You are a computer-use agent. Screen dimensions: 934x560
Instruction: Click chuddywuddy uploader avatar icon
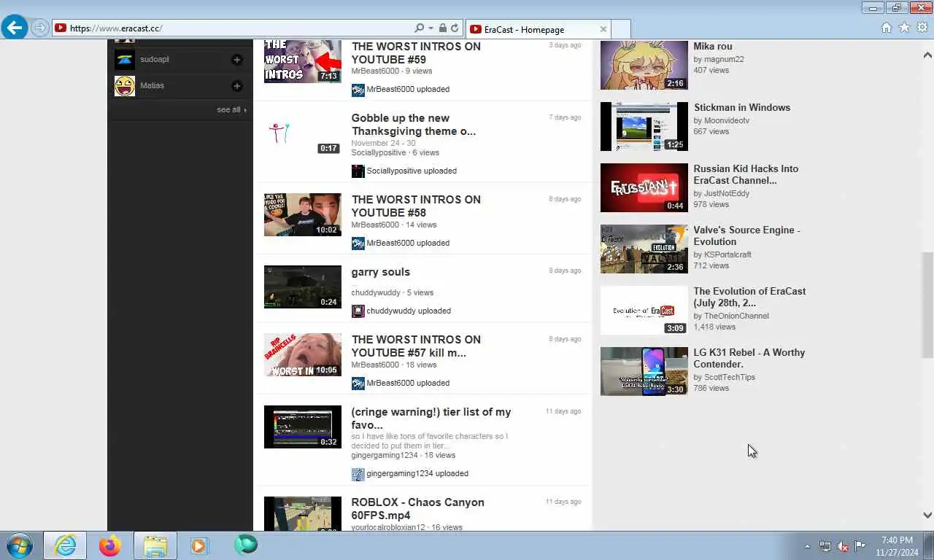pos(358,311)
